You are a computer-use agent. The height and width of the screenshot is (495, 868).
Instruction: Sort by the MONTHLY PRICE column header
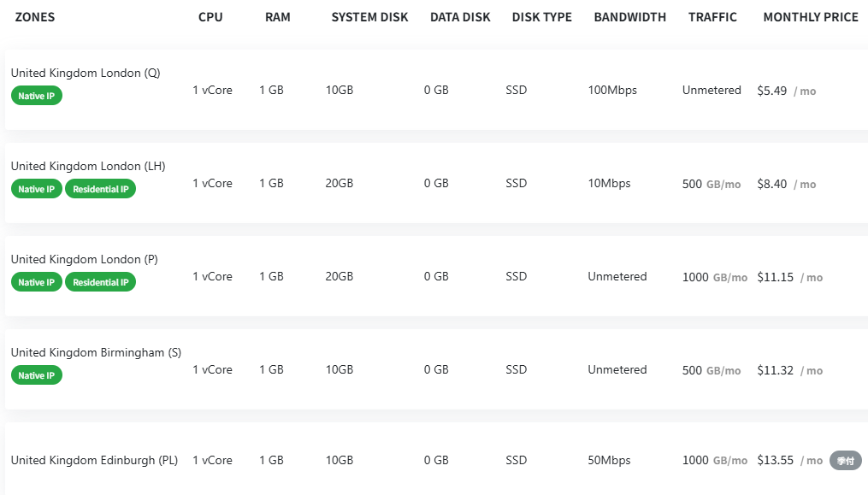coord(811,17)
